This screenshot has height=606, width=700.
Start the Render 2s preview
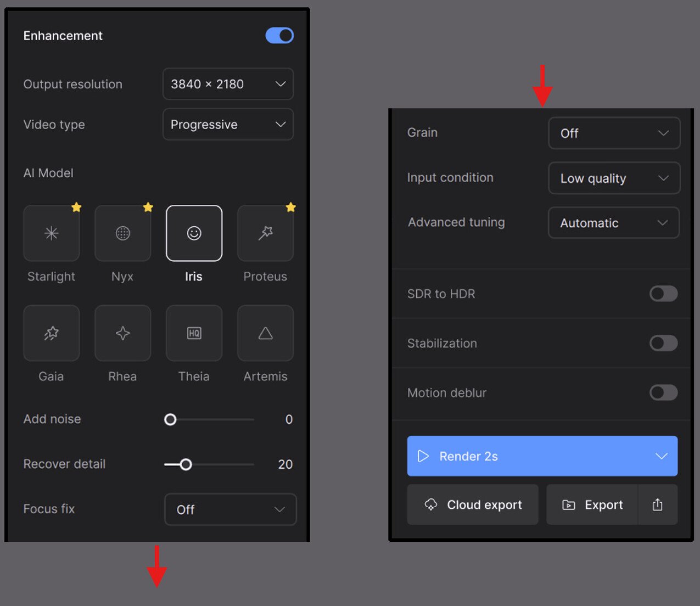coord(527,456)
